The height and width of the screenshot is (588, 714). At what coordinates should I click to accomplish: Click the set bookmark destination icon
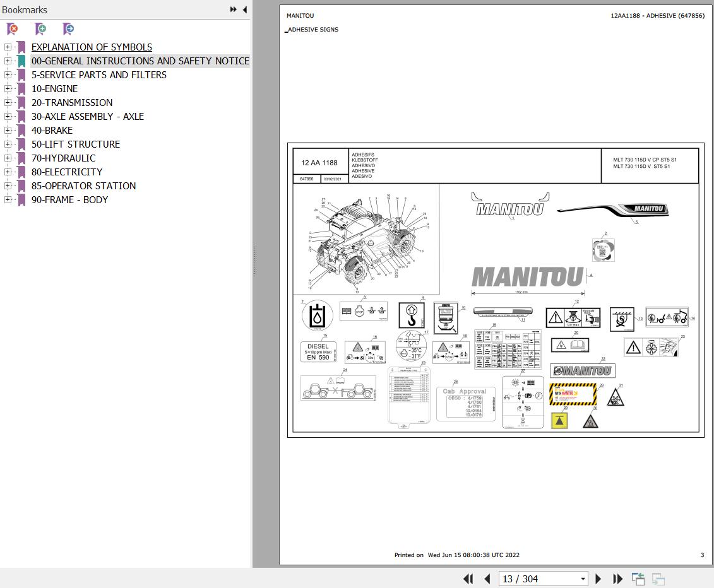pos(68,29)
